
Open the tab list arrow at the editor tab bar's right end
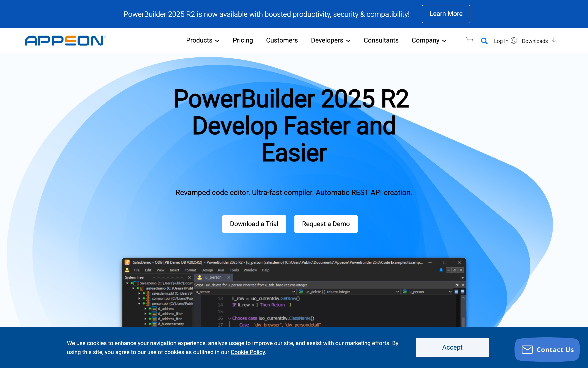tap(463, 278)
